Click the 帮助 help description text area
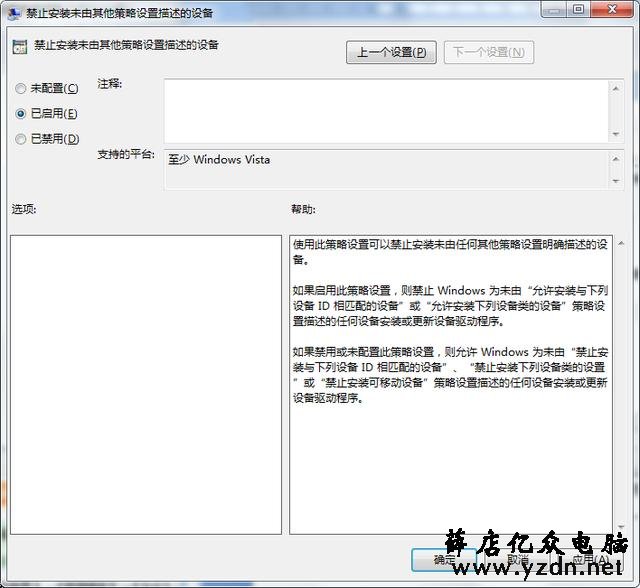The image size is (640, 588). 451,384
